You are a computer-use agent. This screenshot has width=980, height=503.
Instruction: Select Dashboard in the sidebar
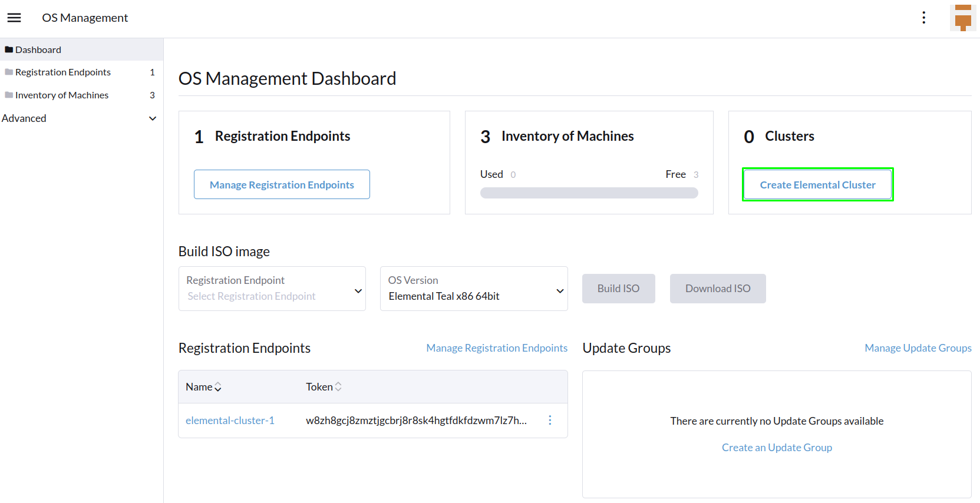click(81, 49)
